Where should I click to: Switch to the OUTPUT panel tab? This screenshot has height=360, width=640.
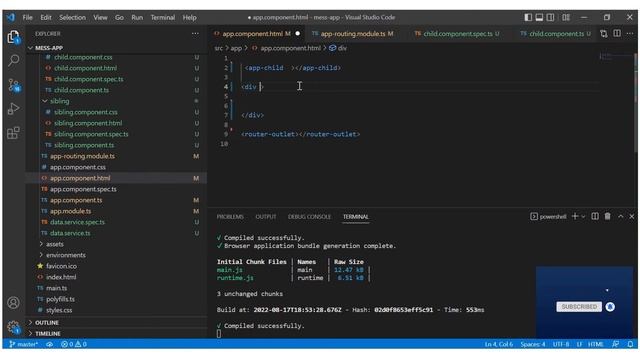[x=266, y=217]
